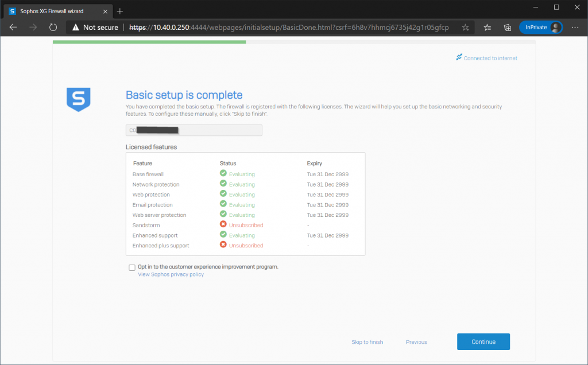This screenshot has width=588, height=365.
Task: Click the Feature column header
Action: (142, 164)
